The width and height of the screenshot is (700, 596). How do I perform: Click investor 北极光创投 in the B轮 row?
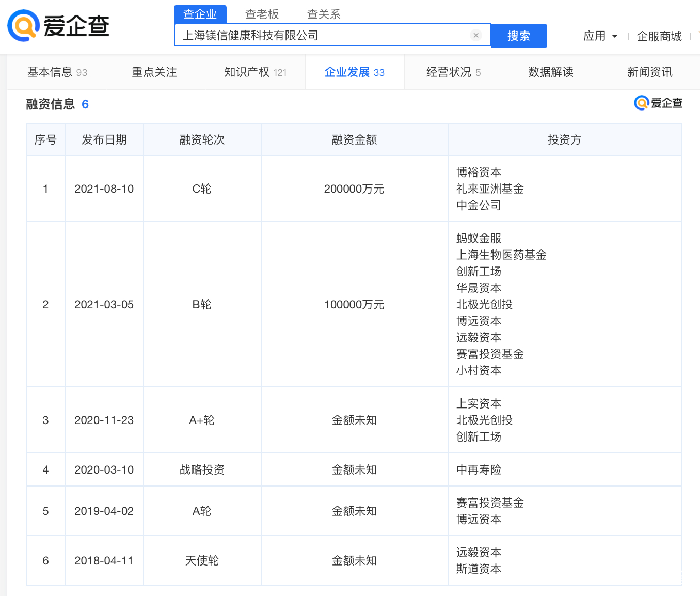coord(484,305)
